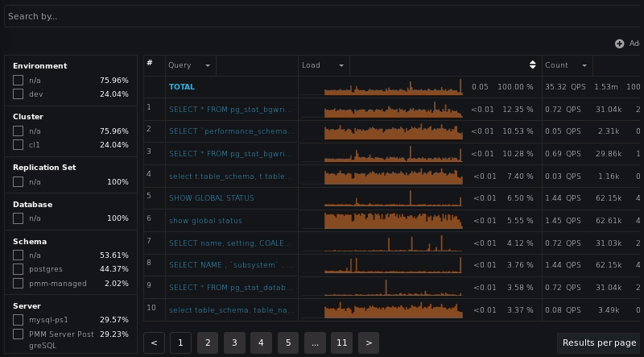The height and width of the screenshot is (357, 644).
Task: Expand the Load column dropdown
Action: pyautogui.click(x=342, y=65)
